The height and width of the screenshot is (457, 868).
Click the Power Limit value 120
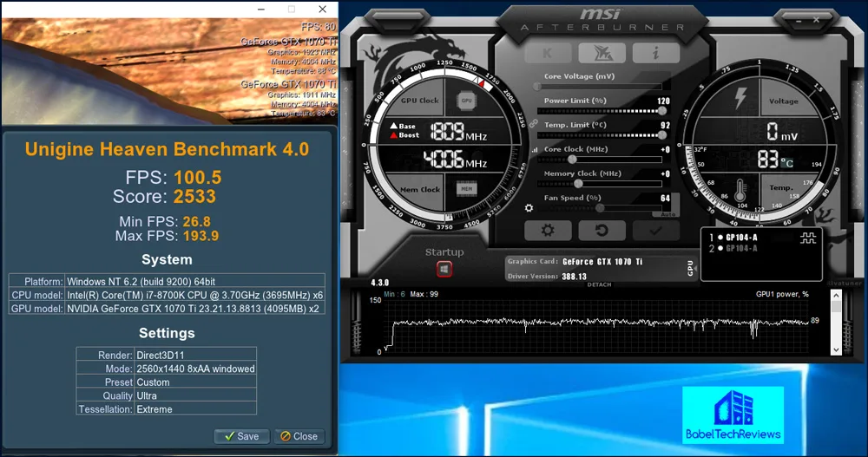click(663, 101)
